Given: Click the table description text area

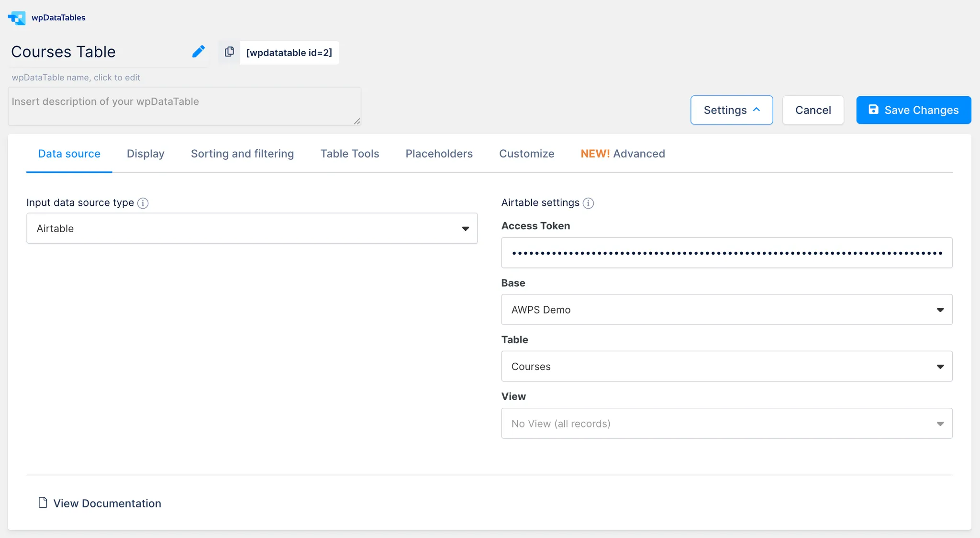Looking at the screenshot, I should point(184,106).
